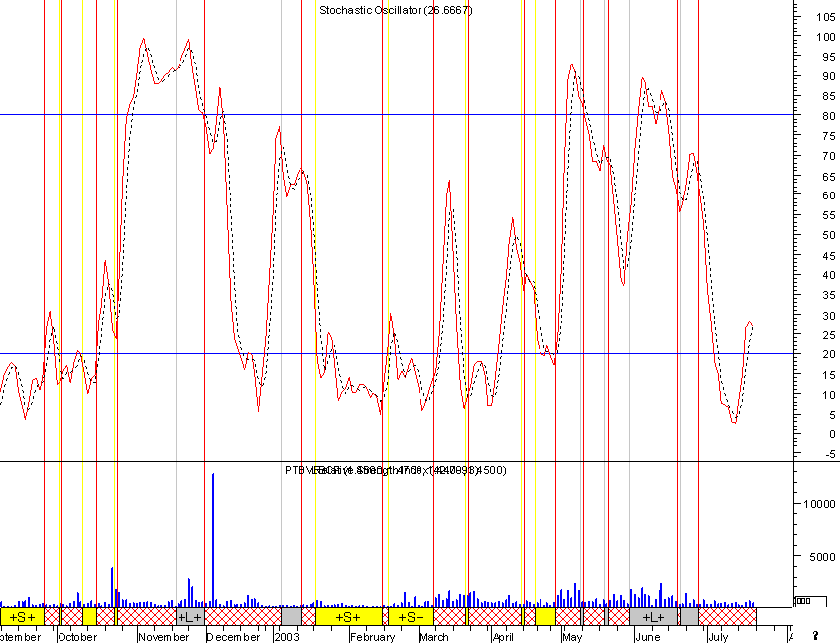Screen dimensions: 840x643
Task: Click the 50 value on oscillator scale
Action: [829, 235]
